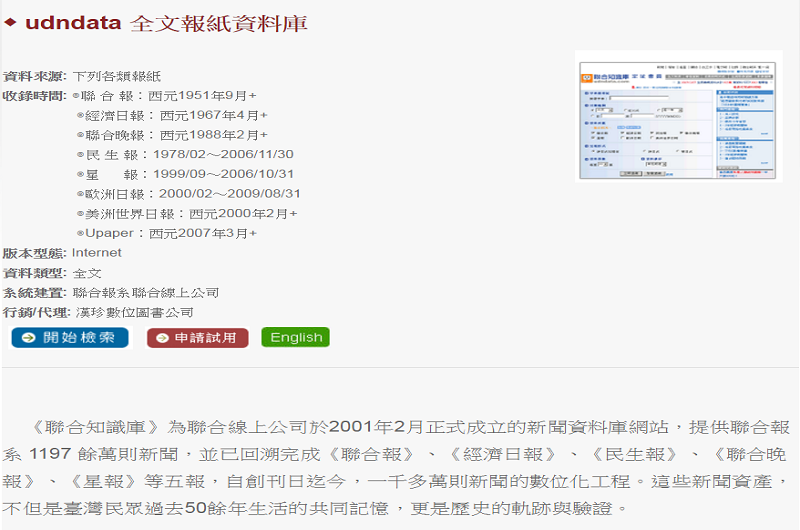
Task: Select text Upaper: 西元2007年3月+
Action: click(171, 233)
